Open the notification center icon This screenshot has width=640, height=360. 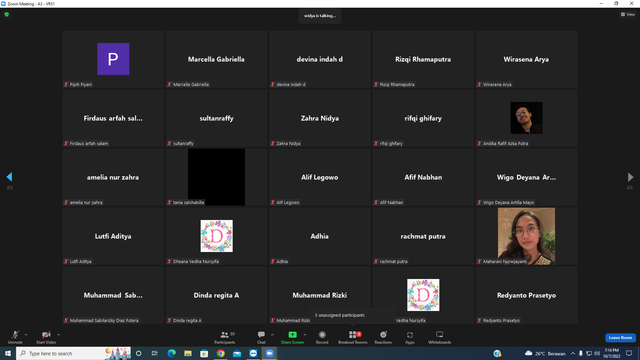tap(629, 353)
